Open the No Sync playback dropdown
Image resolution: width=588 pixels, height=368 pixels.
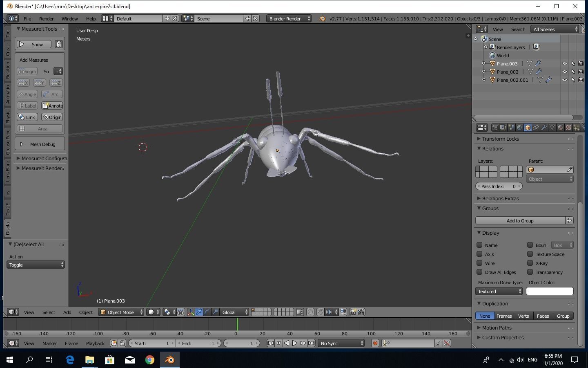click(341, 343)
